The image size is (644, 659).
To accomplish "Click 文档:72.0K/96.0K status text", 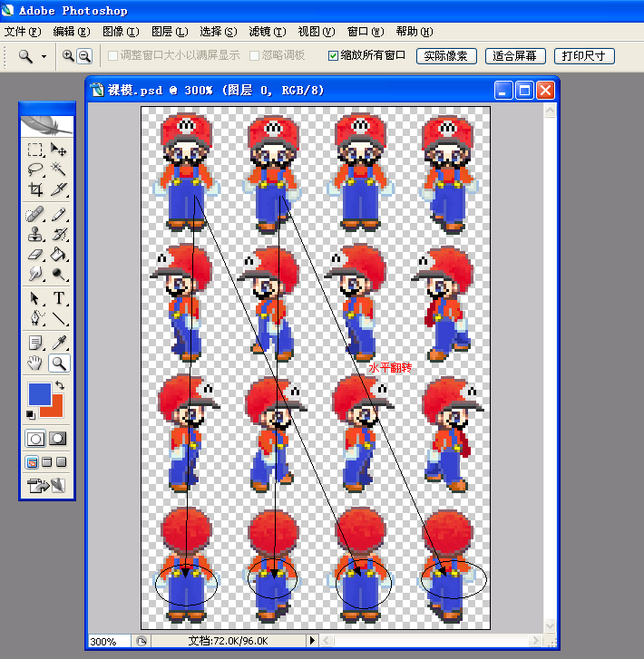I will 228,641.
